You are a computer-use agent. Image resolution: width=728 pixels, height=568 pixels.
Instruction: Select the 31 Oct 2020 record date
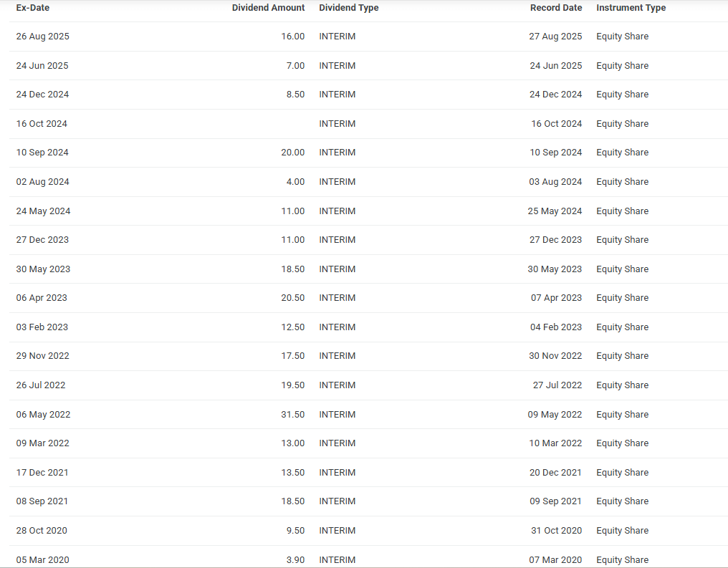pos(555,531)
